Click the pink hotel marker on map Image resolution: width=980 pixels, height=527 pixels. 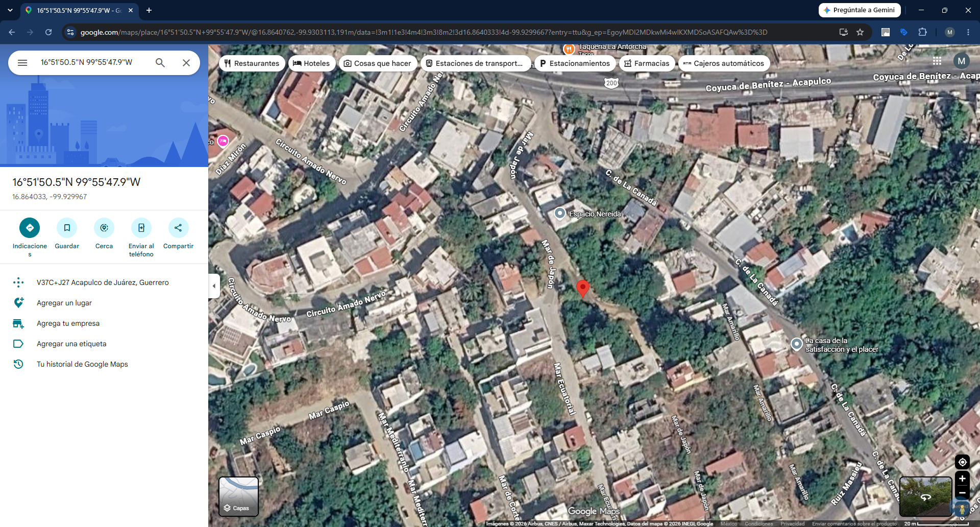[223, 141]
